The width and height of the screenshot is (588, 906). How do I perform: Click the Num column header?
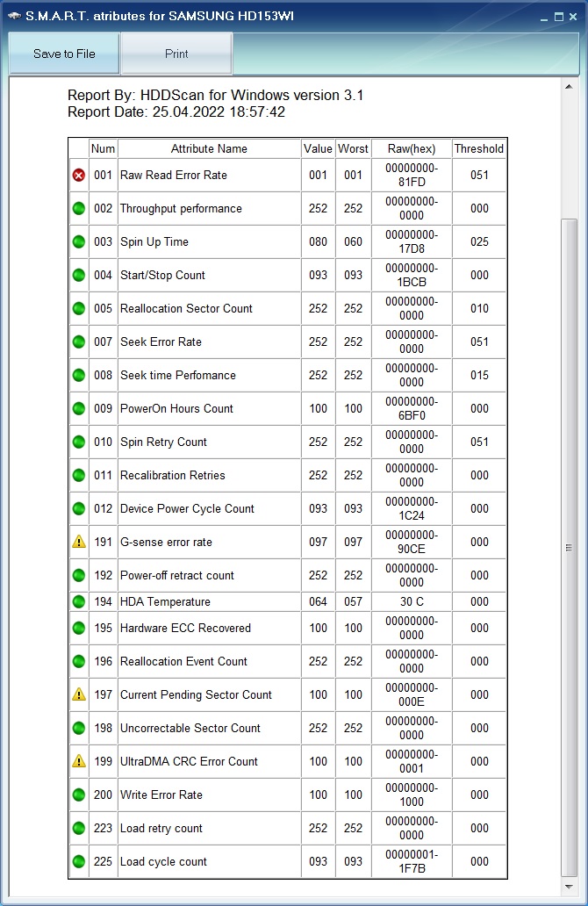(103, 148)
